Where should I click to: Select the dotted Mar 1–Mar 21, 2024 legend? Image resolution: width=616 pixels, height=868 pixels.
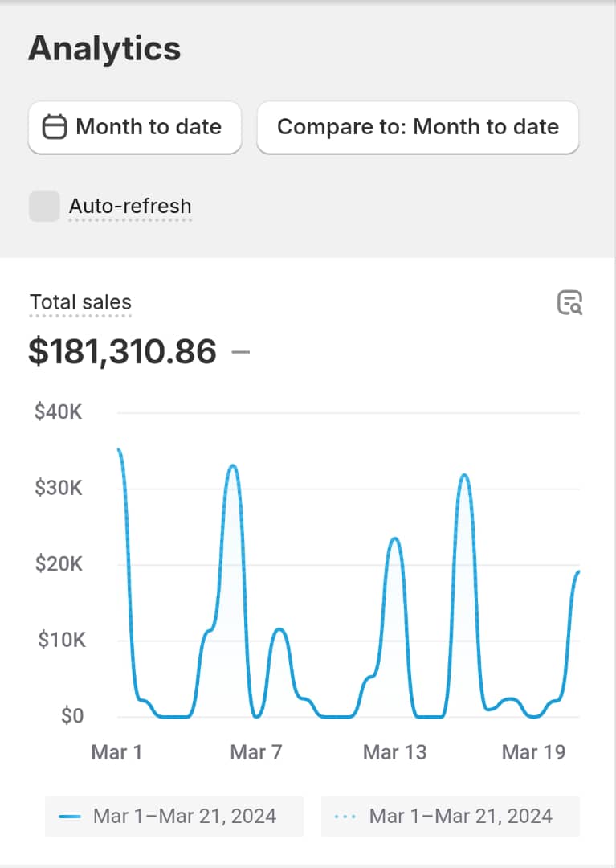460,817
